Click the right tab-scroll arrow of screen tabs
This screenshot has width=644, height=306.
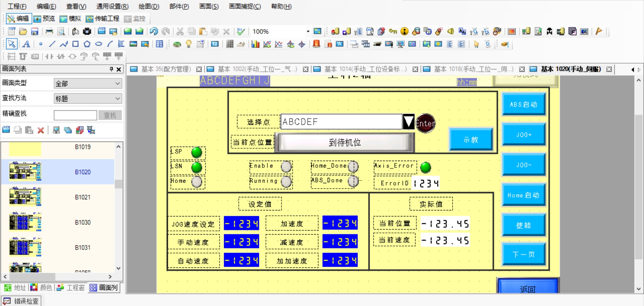coord(639,69)
